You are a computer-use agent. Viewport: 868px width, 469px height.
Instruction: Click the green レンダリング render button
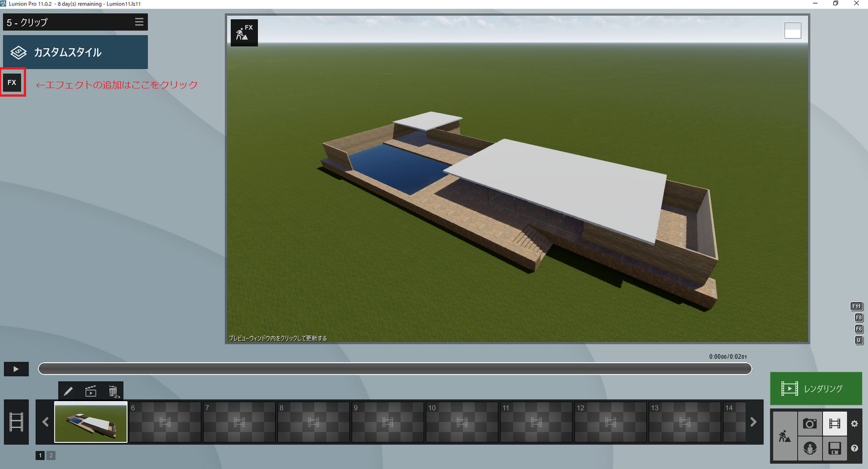816,388
